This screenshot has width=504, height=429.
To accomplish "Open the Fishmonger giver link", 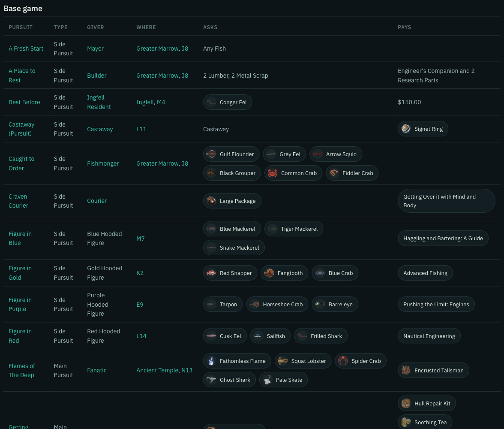I will point(103,163).
